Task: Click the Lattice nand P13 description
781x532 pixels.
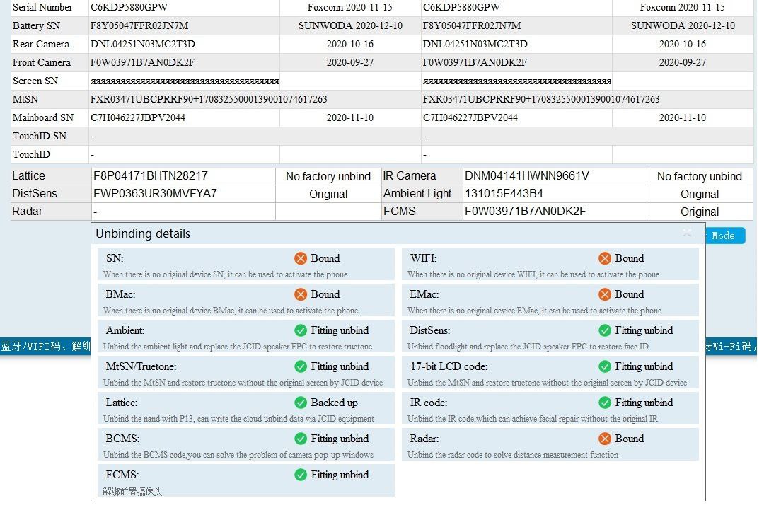Action: point(238,419)
